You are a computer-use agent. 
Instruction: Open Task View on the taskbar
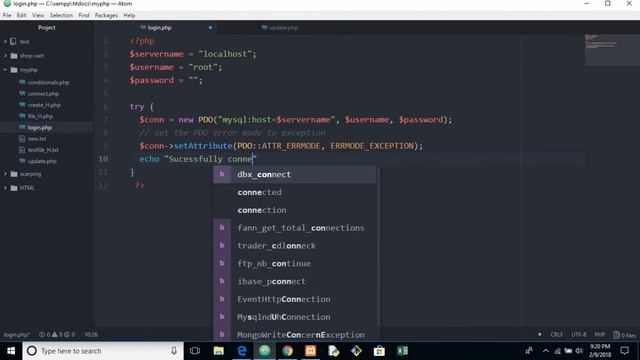(195, 351)
